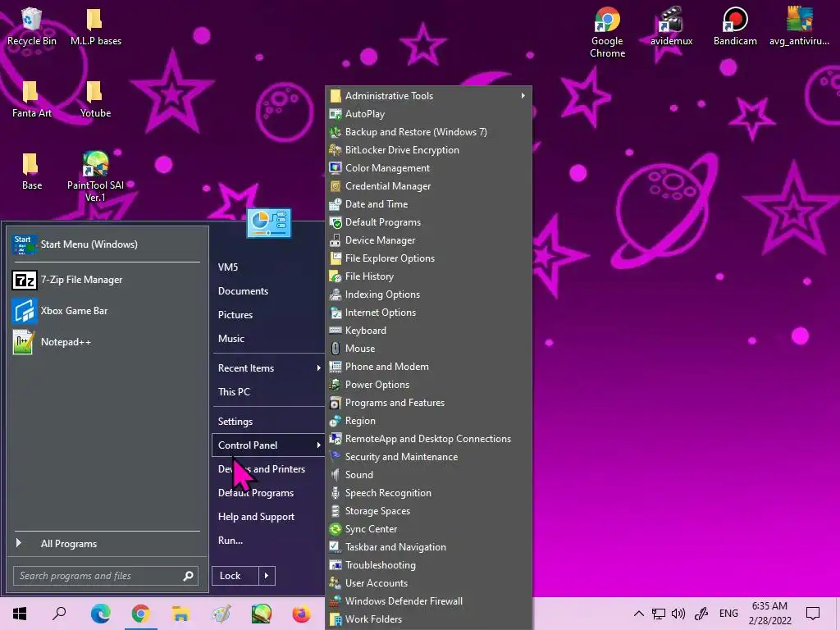Open the Fanta Art folder icon
This screenshot has height=630, width=840.
32,99
